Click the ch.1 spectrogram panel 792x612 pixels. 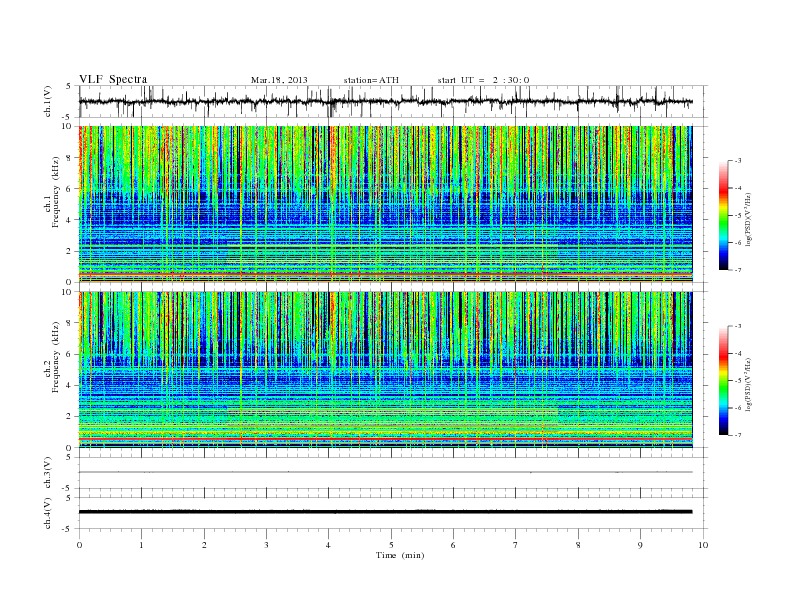[x=385, y=204]
